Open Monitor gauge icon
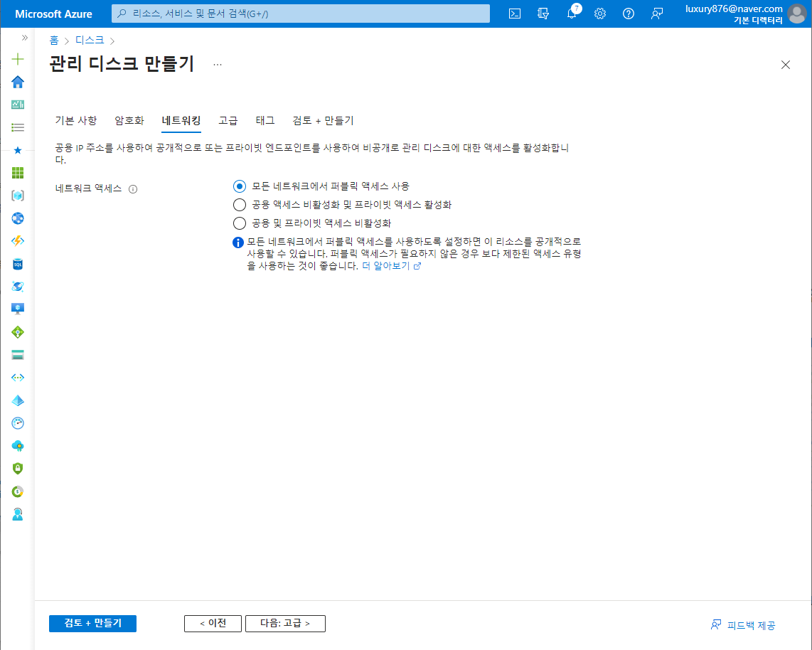 tap(18, 423)
